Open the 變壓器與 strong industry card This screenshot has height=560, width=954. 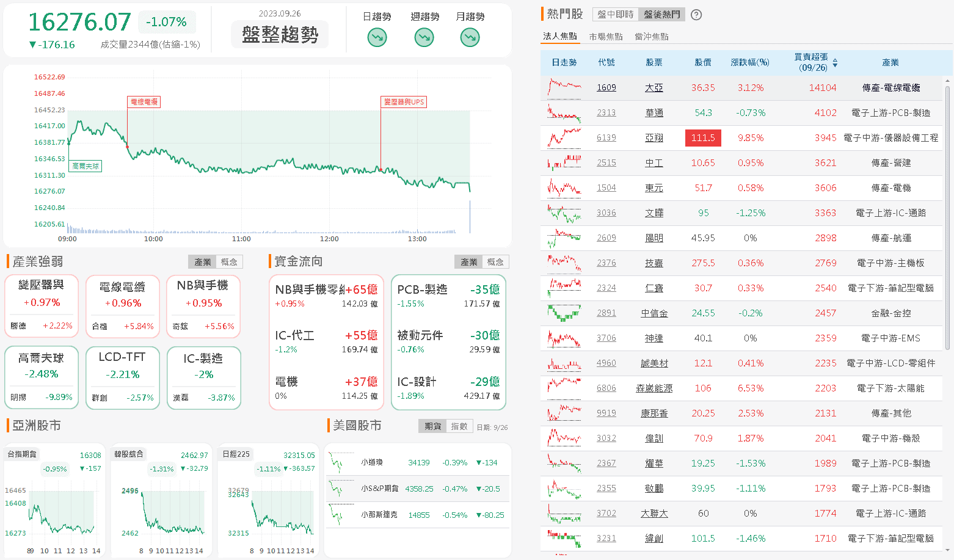[42, 307]
